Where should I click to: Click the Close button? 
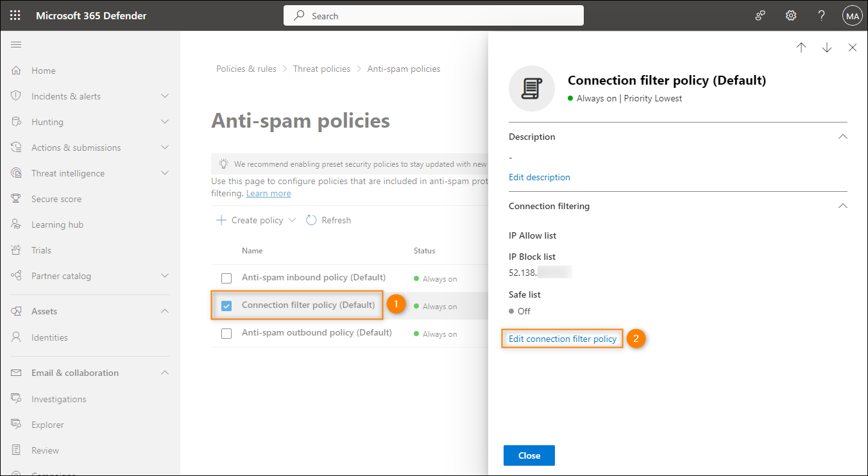pyautogui.click(x=529, y=455)
